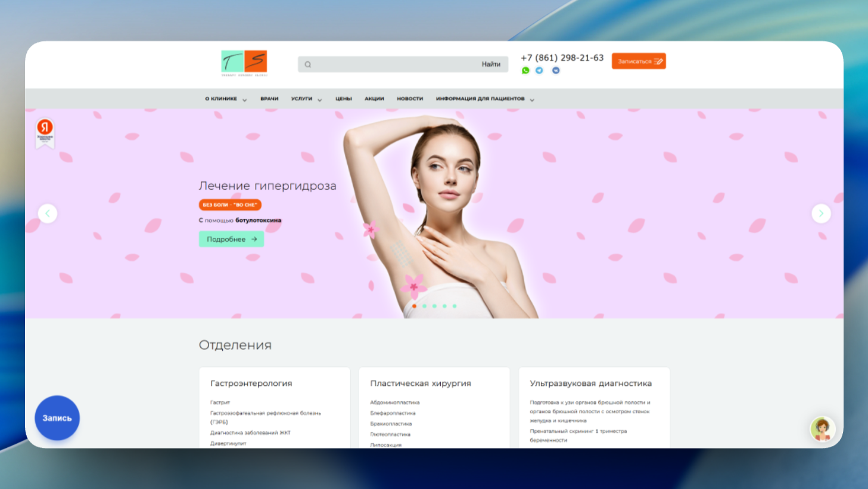Open the Глютеопластика link
Viewport: 868px width, 489px height.
point(390,435)
